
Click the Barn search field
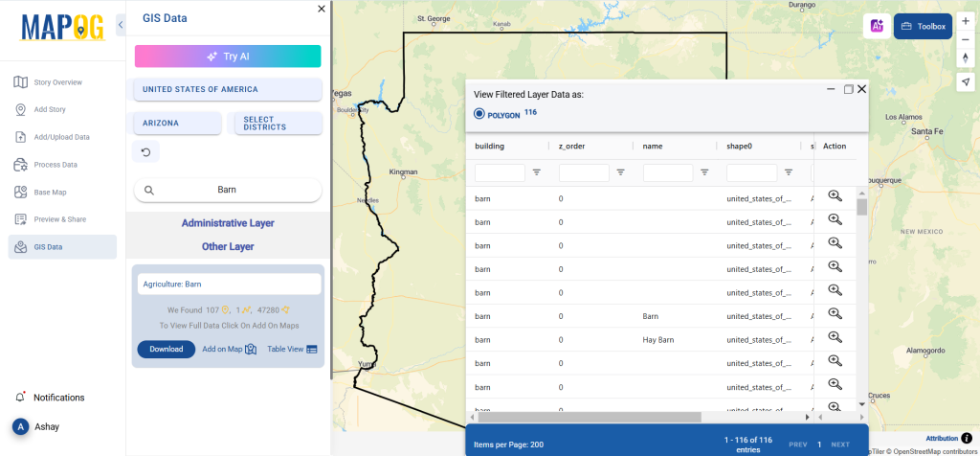228,190
